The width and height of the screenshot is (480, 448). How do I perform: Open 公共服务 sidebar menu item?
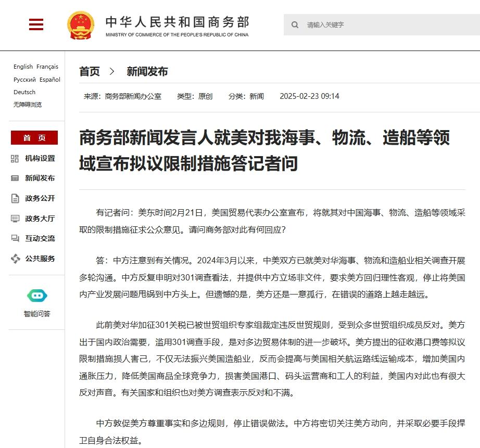[x=40, y=259]
